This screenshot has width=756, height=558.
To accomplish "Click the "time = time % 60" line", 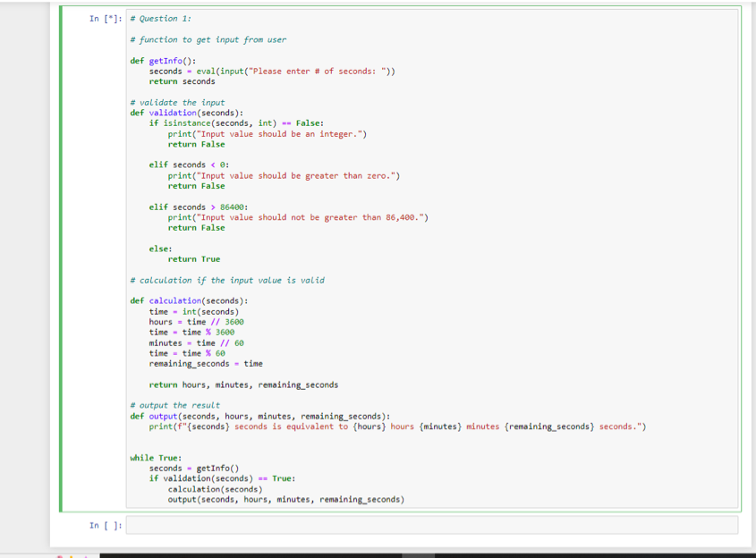I will (187, 353).
